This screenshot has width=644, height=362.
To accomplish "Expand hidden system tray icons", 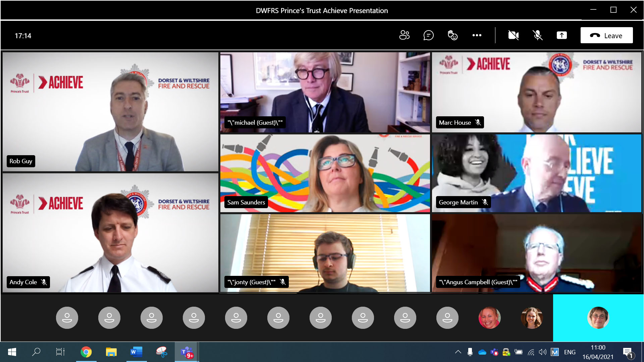I will pyautogui.click(x=458, y=352).
